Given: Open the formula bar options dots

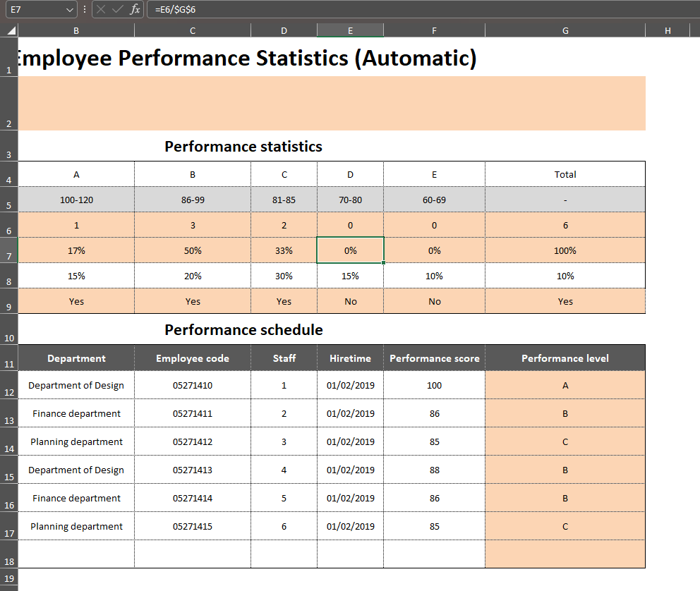Looking at the screenshot, I should tap(85, 9).
